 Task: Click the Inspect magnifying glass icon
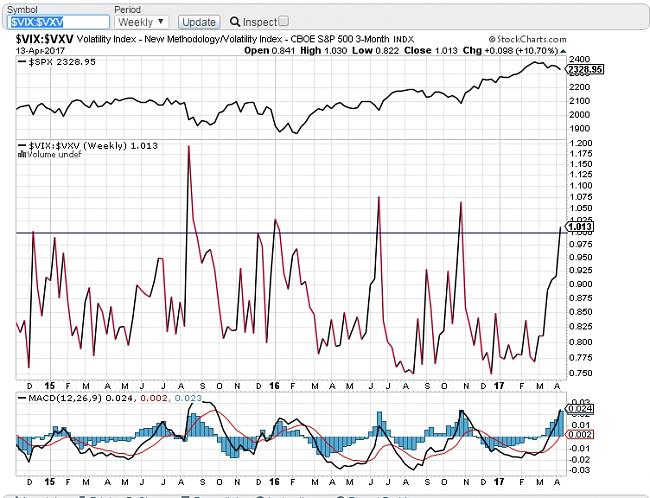(235, 22)
